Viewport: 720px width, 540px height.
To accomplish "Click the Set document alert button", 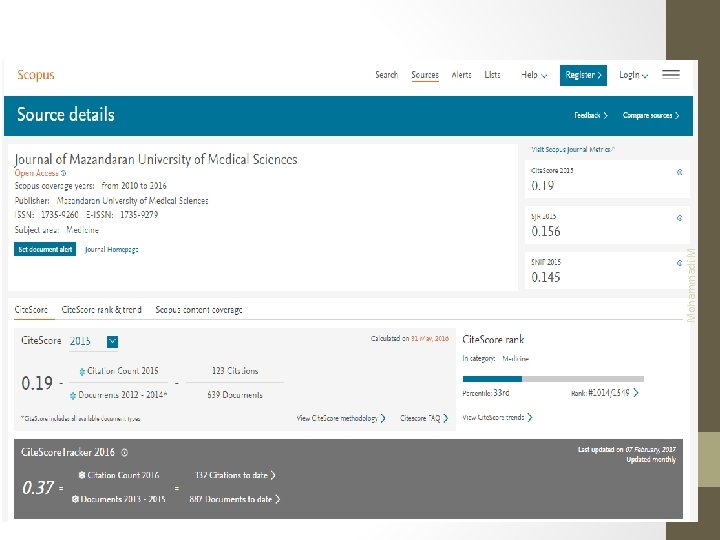I will (45, 249).
